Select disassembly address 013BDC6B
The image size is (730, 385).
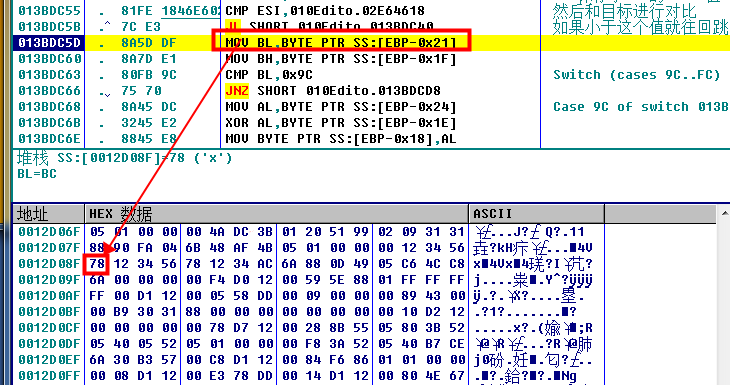tap(49, 123)
